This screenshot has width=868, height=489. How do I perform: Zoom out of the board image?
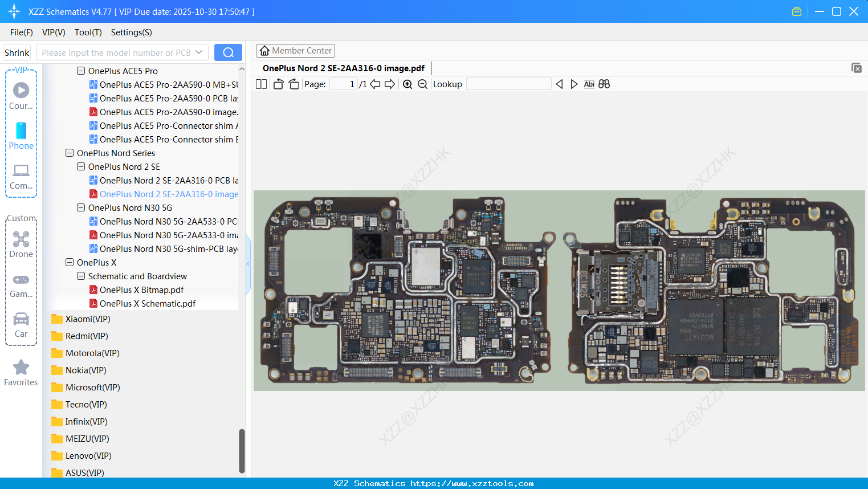click(x=422, y=84)
